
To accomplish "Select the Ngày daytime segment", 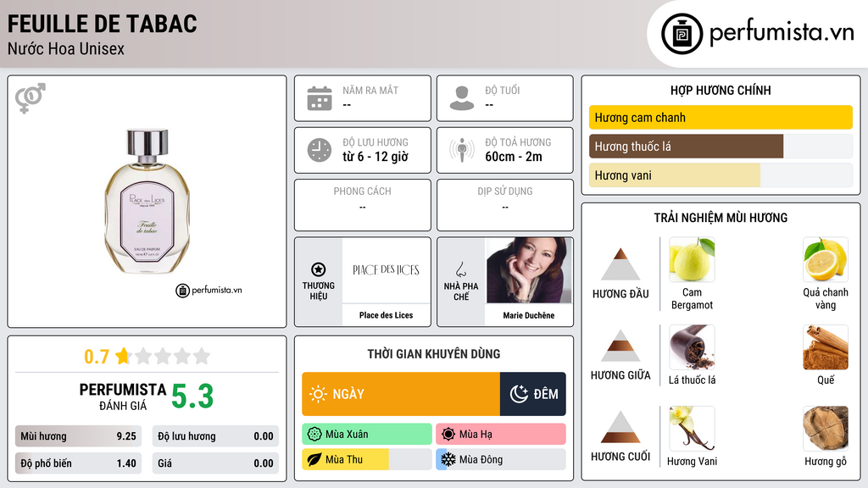I will click(x=401, y=394).
